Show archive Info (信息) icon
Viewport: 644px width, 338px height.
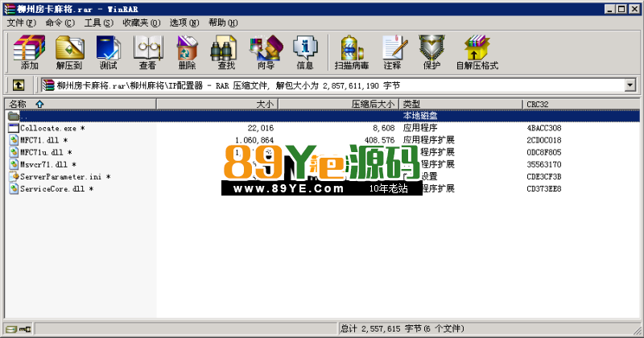pos(305,52)
